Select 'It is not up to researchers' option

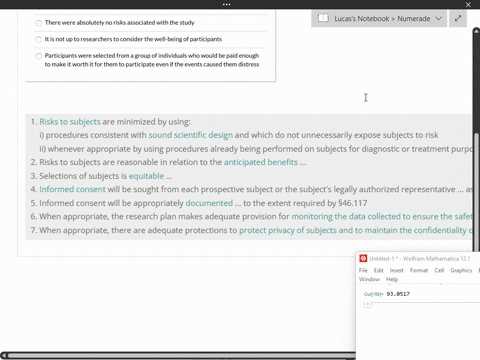click(39, 39)
